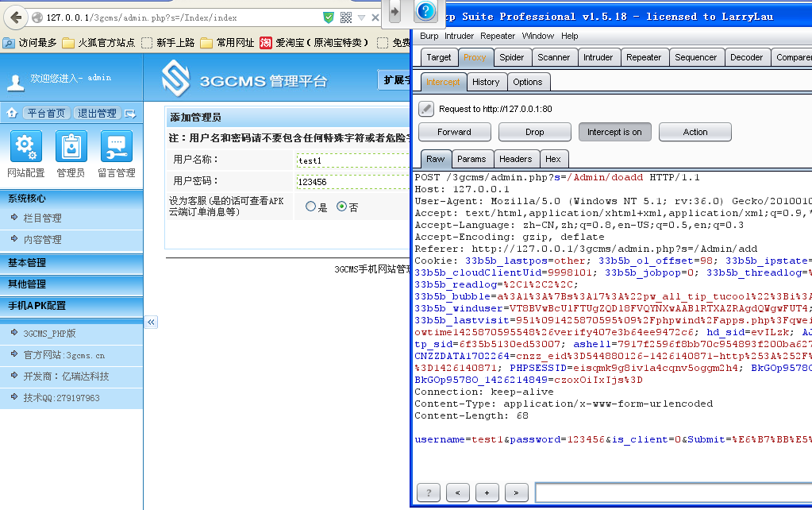Open the proxy Options sub-tab
Image resolution: width=812 pixels, height=510 pixels.
tap(527, 82)
